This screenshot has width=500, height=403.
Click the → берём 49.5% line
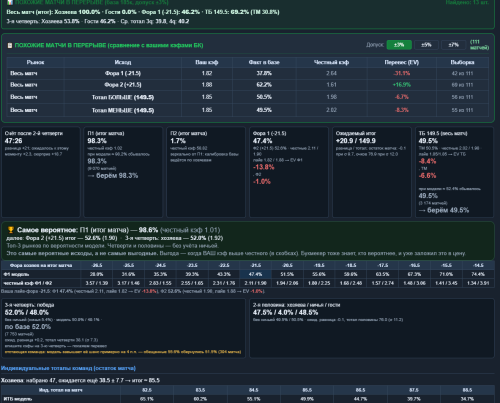pyautogui.click(x=444, y=210)
